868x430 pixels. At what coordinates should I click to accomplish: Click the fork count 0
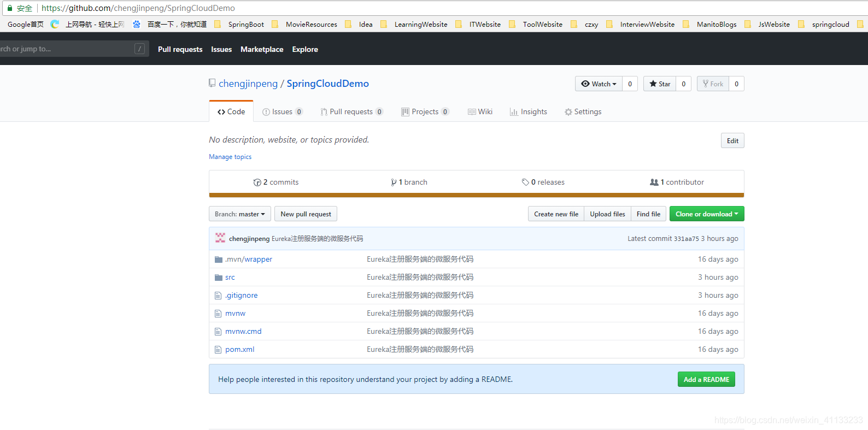[x=736, y=84]
